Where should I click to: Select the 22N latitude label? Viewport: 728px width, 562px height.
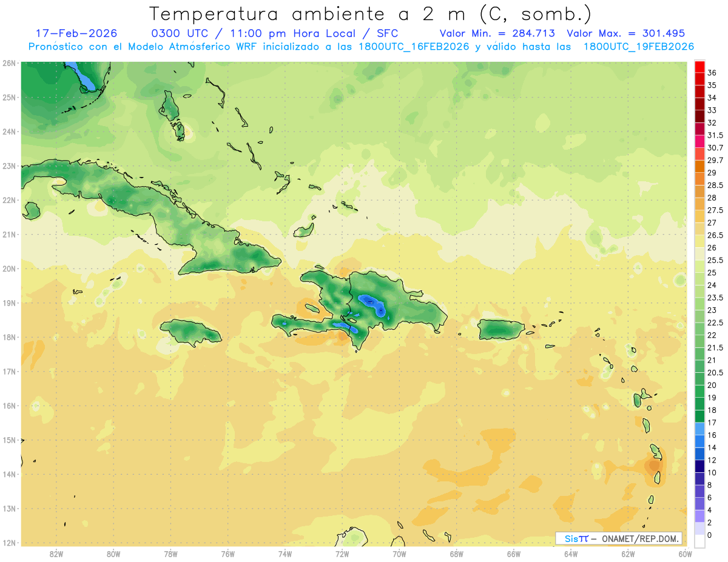coord(8,200)
